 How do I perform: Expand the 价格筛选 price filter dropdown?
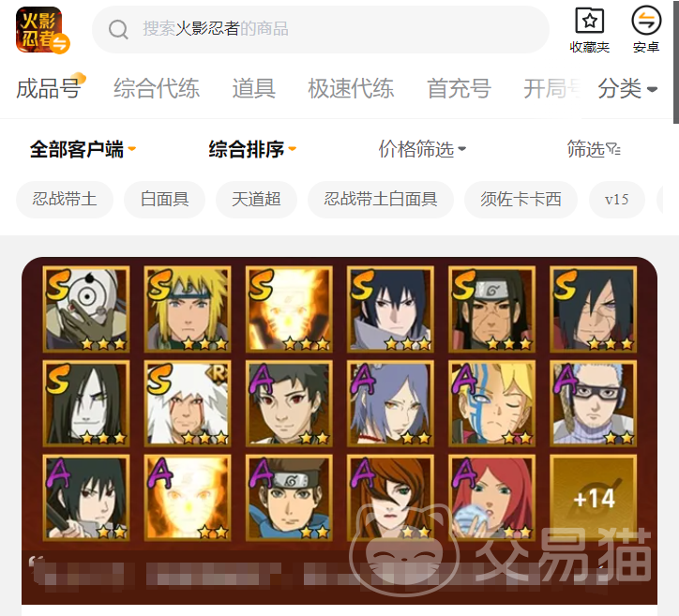coord(422,149)
